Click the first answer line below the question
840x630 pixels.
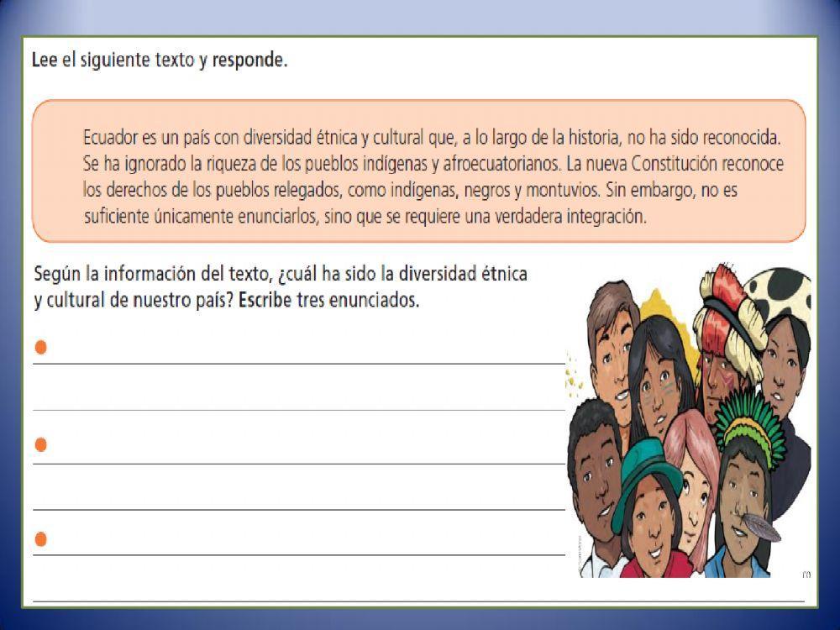click(294, 363)
